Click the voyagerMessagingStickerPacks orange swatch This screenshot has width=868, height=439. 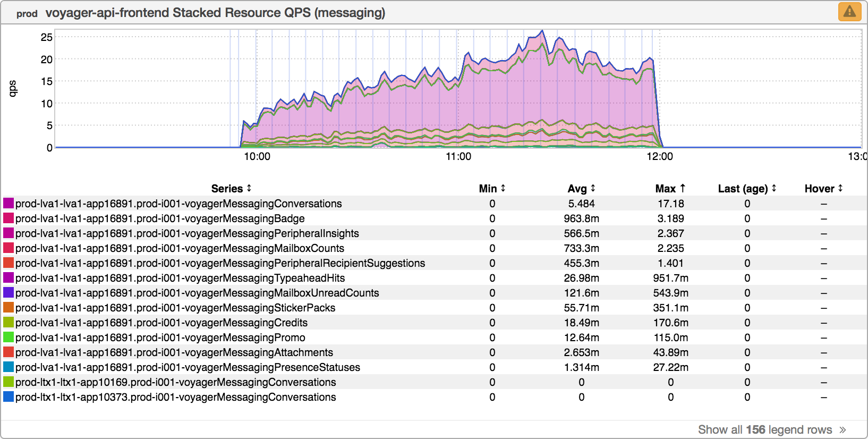tap(8, 308)
